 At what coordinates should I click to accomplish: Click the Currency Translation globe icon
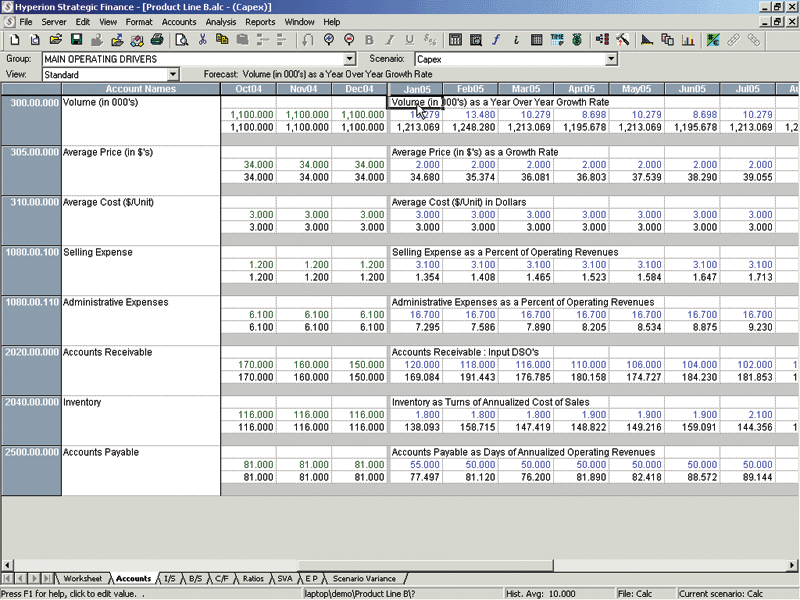[575, 40]
